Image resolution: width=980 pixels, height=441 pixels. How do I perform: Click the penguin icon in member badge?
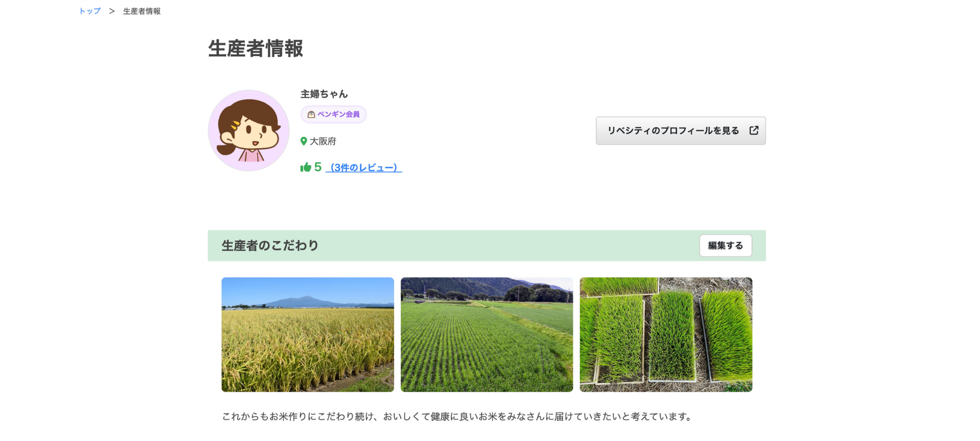pos(311,115)
